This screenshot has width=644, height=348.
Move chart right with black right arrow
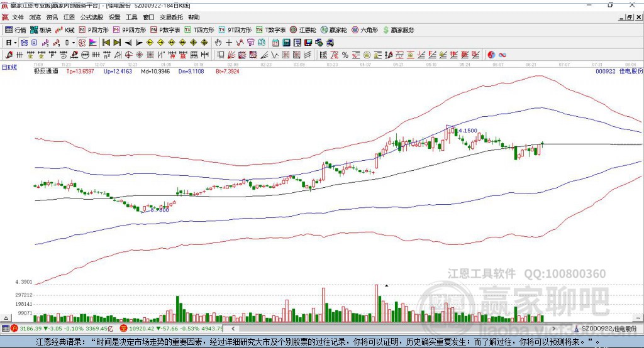click(139, 43)
